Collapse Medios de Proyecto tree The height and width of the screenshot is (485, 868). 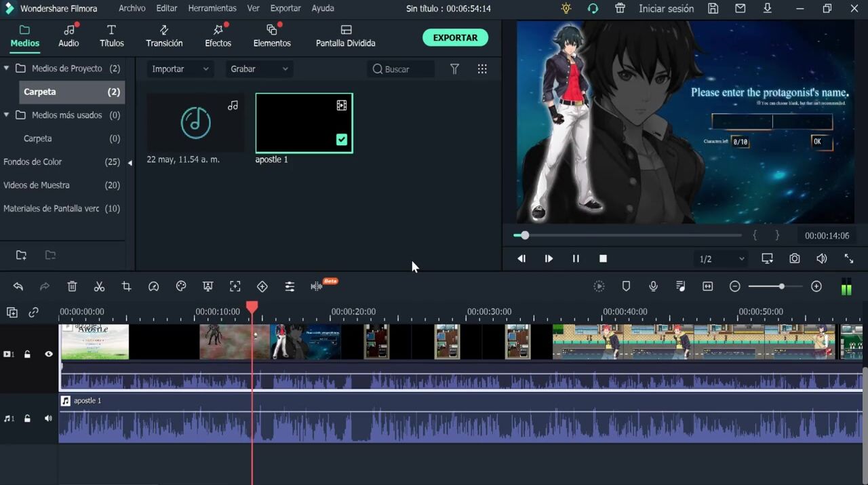pyautogui.click(x=6, y=69)
